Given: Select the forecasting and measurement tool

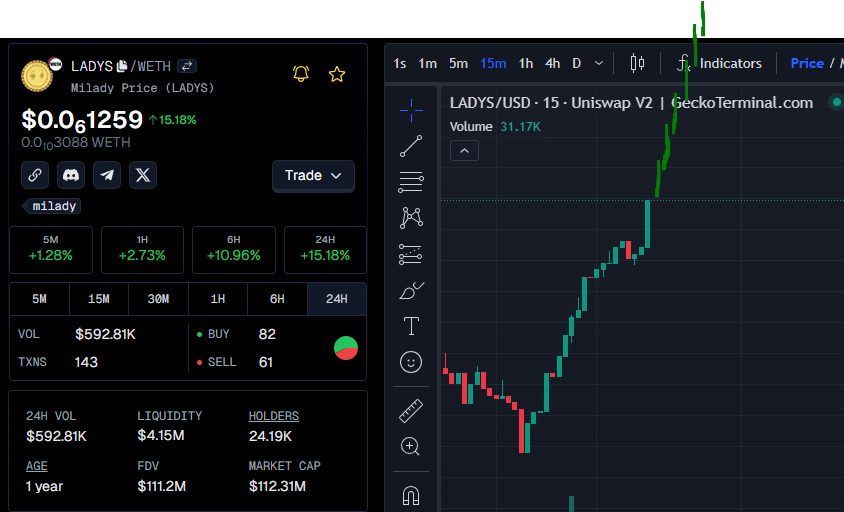Looking at the screenshot, I should tap(411, 254).
